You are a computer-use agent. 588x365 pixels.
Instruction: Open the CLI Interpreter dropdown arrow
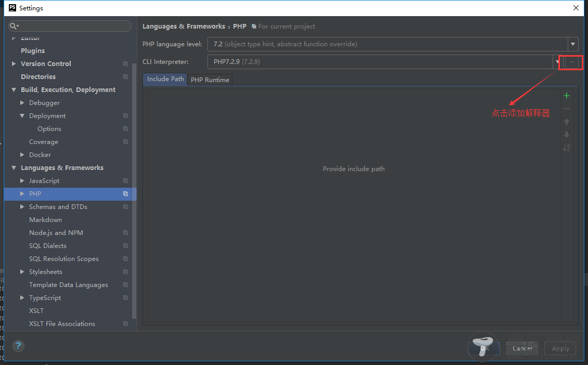(x=557, y=62)
